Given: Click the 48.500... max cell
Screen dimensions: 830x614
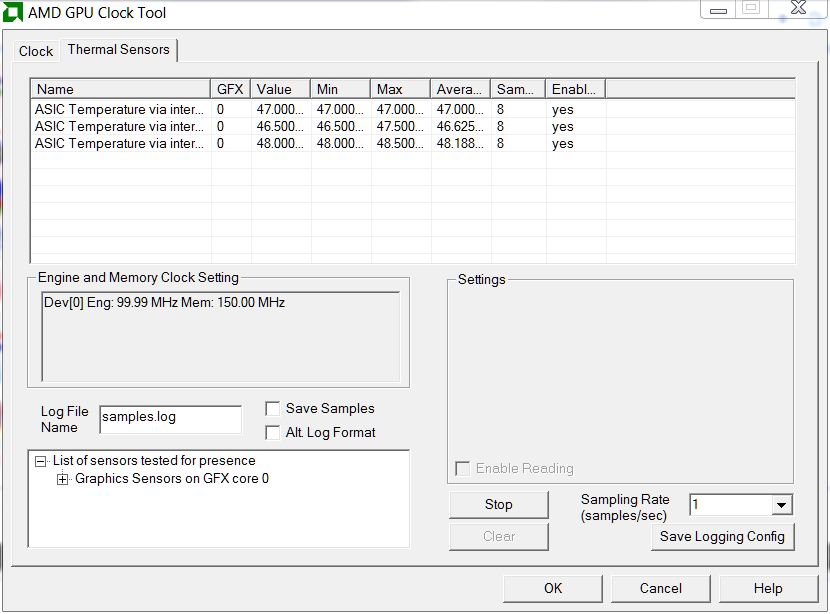Looking at the screenshot, I should [x=400, y=143].
